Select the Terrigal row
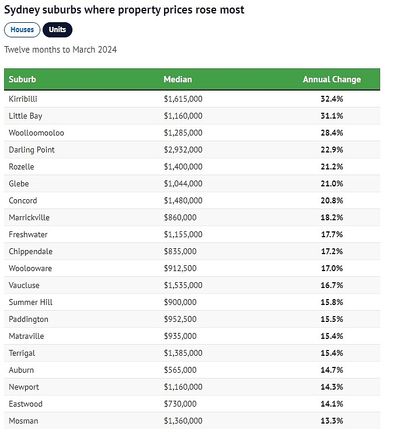The image size is (400, 437). [x=192, y=353]
